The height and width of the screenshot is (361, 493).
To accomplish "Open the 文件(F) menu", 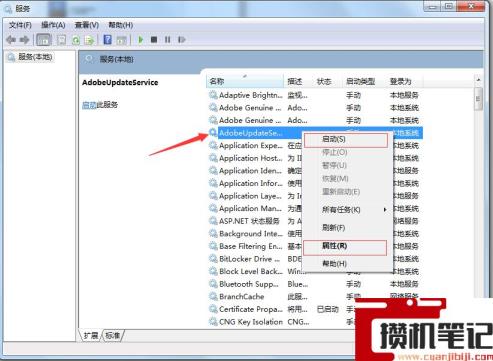I will pos(20,25).
